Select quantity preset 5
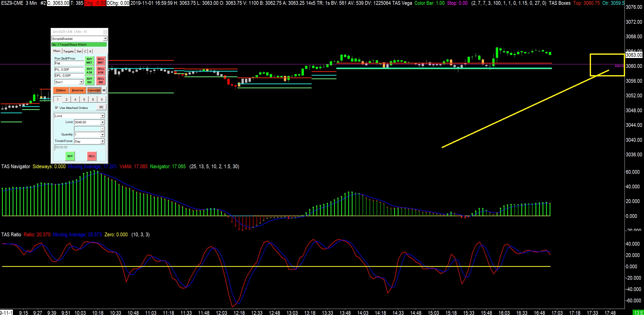Image resolution: width=644 pixels, height=315 pixels. tap(84, 99)
